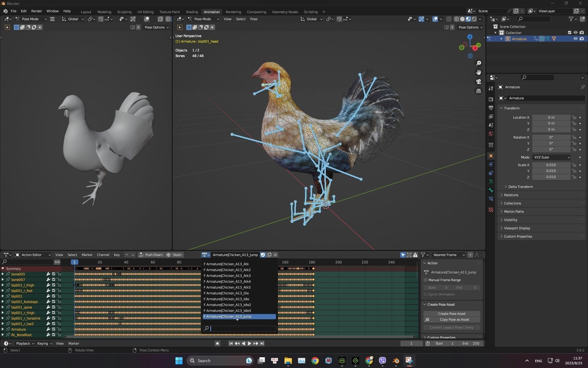Click Copy Pose as Asset button

tap(452, 320)
